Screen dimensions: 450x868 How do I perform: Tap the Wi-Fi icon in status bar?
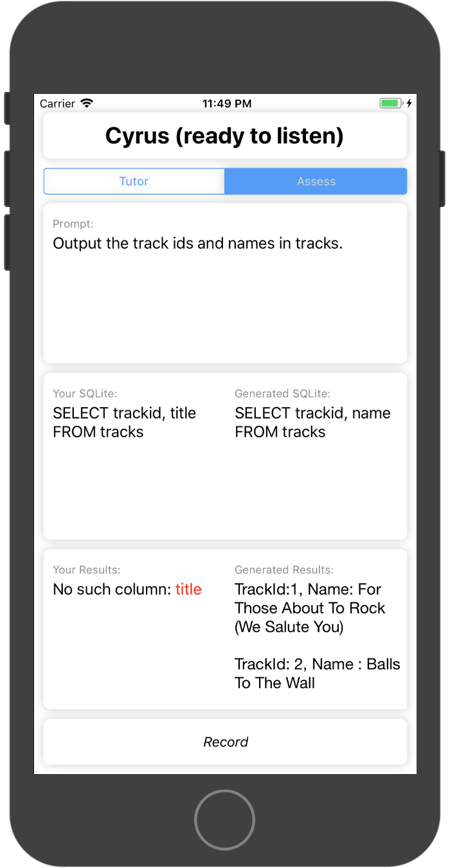click(87, 104)
